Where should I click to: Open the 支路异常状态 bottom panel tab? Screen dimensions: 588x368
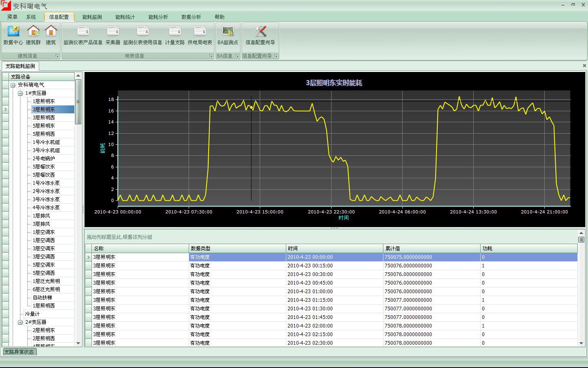[x=19, y=352]
